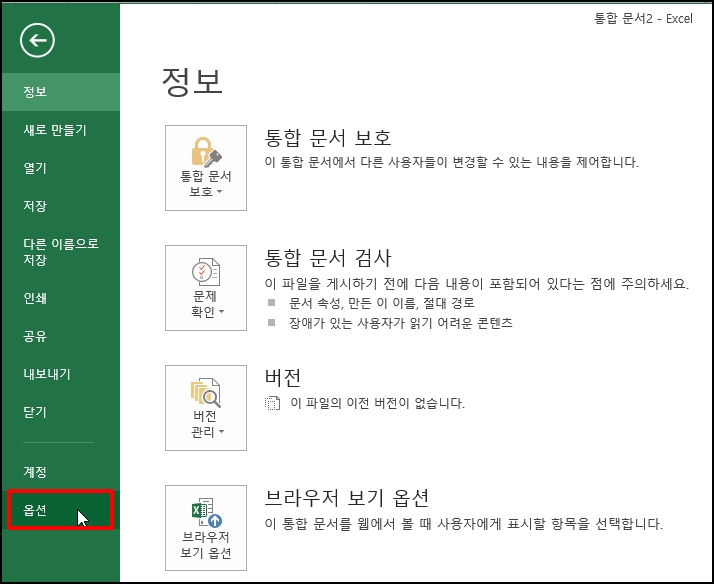714x584 pixels.
Task: Click the Manage Versions magnifier icon
Action: click(x=206, y=392)
